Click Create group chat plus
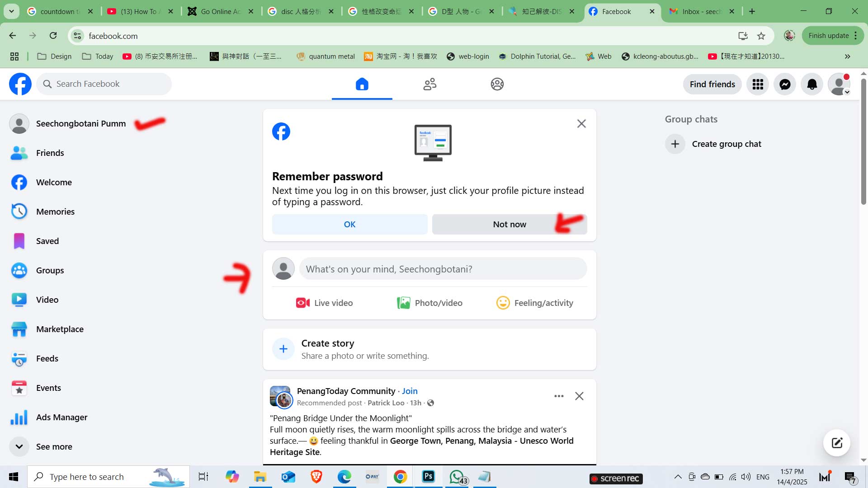The image size is (868, 488). [x=675, y=144]
